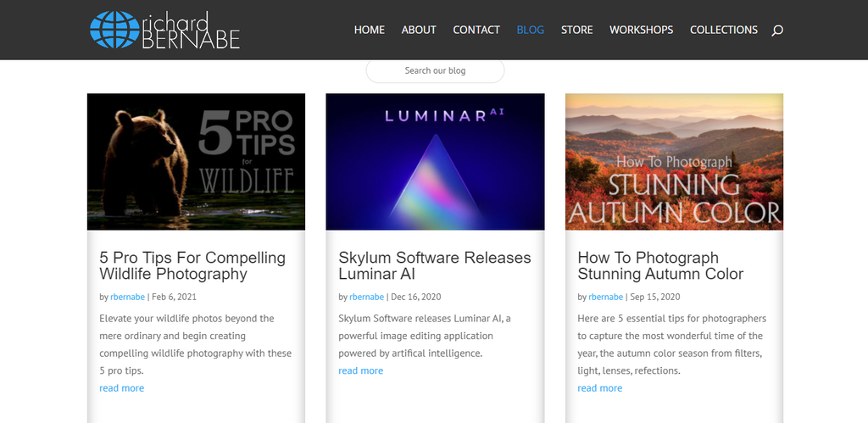Go to the About page

point(419,30)
